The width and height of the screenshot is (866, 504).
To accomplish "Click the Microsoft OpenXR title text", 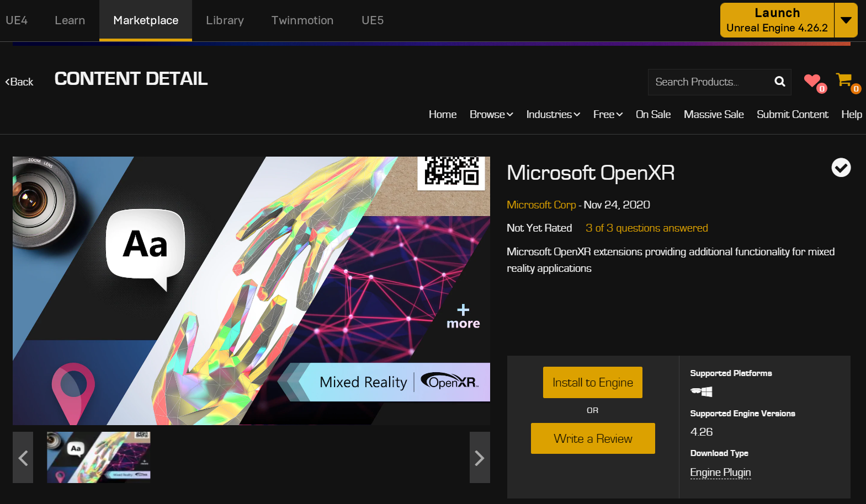I will pyautogui.click(x=591, y=173).
